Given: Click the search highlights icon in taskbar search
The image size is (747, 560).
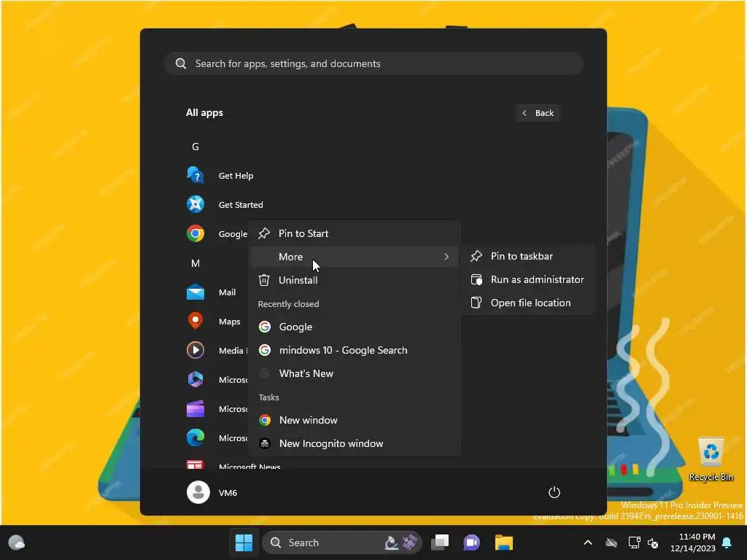Looking at the screenshot, I should [x=402, y=542].
